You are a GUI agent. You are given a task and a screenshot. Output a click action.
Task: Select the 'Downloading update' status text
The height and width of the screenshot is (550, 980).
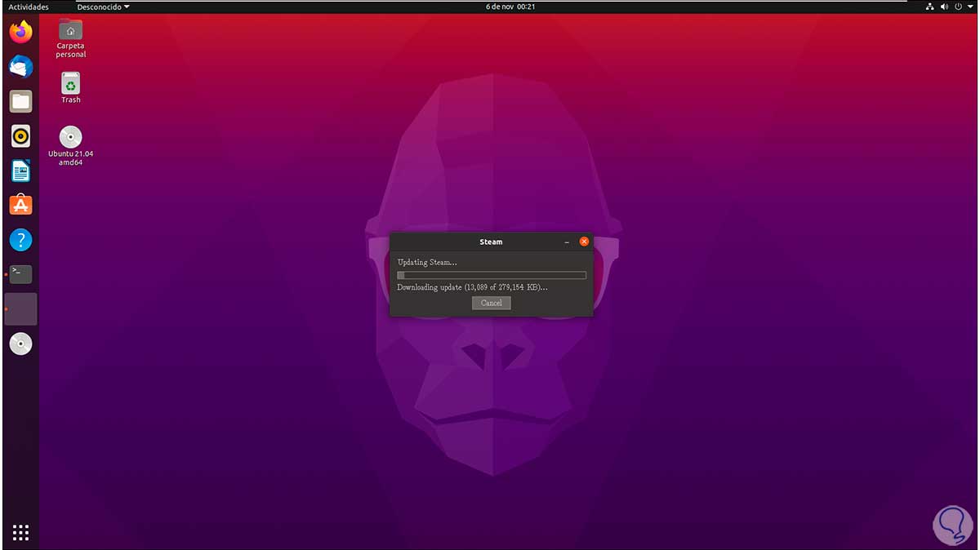click(472, 287)
